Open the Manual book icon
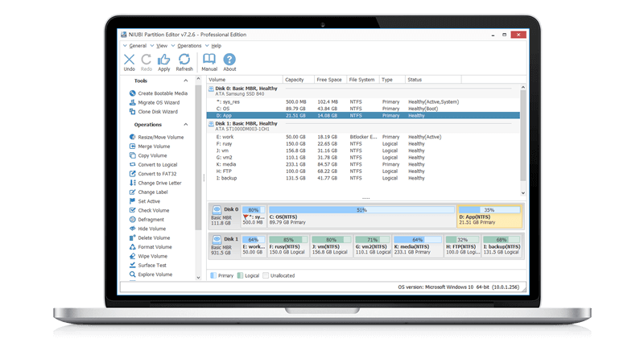 pos(209,60)
